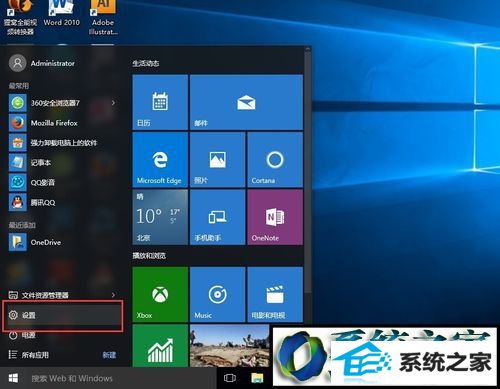This screenshot has height=389, width=500.
Task: Click the 新建 label beside All apps
Action: point(109,355)
